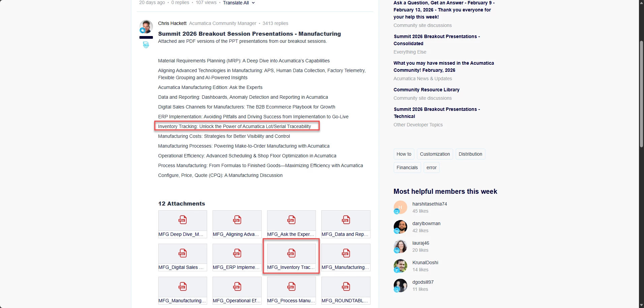The width and height of the screenshot is (644, 308).
Task: Open the harshitasethia74 username link
Action: click(429, 204)
